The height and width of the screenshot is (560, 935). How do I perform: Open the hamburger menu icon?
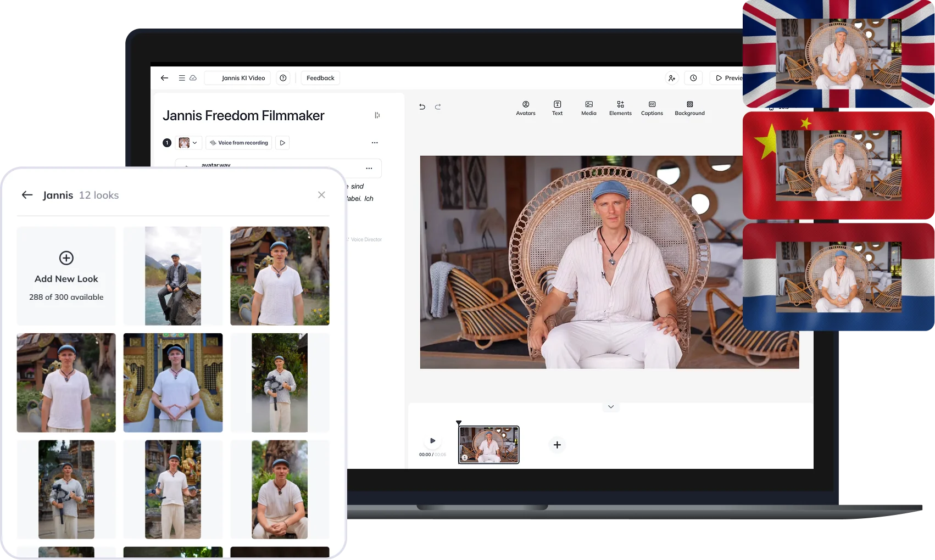pos(182,78)
